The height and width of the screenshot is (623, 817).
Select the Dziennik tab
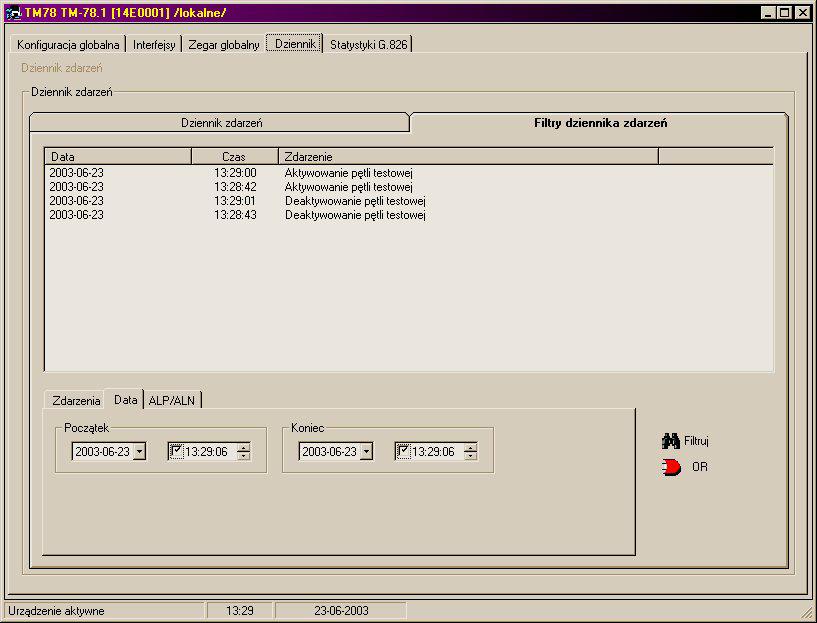coord(295,44)
